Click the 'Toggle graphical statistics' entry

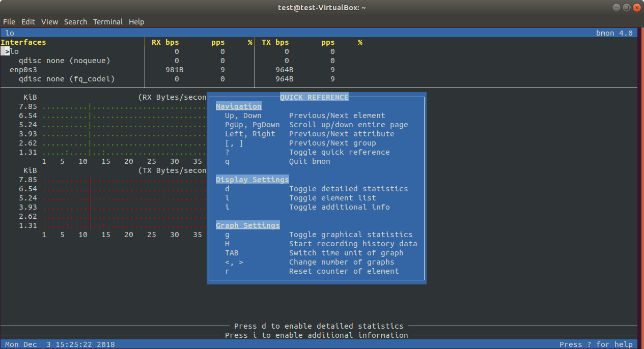pos(351,235)
